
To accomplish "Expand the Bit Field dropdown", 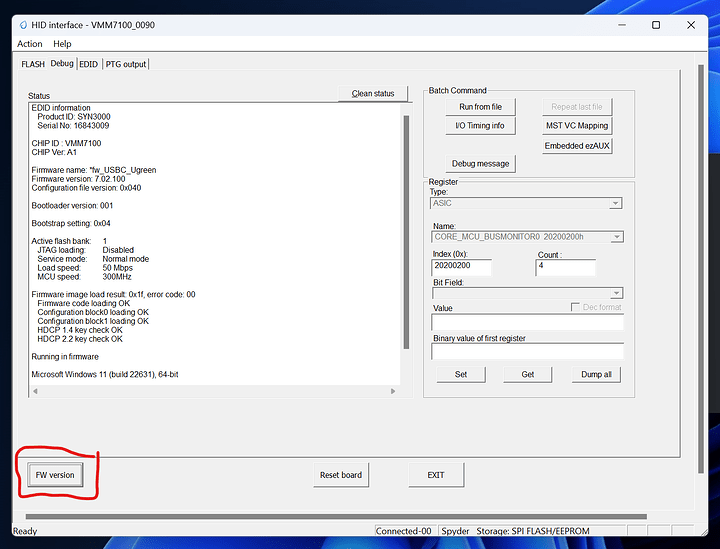I will pyautogui.click(x=616, y=293).
